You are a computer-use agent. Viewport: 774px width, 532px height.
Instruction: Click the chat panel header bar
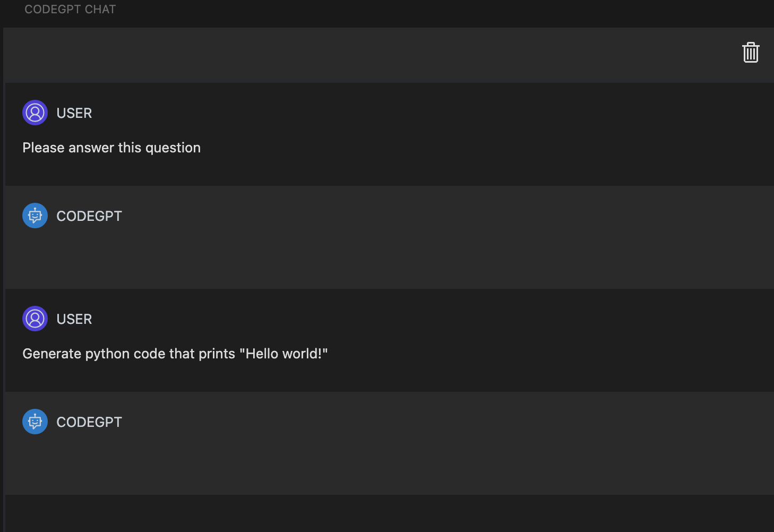point(372,53)
